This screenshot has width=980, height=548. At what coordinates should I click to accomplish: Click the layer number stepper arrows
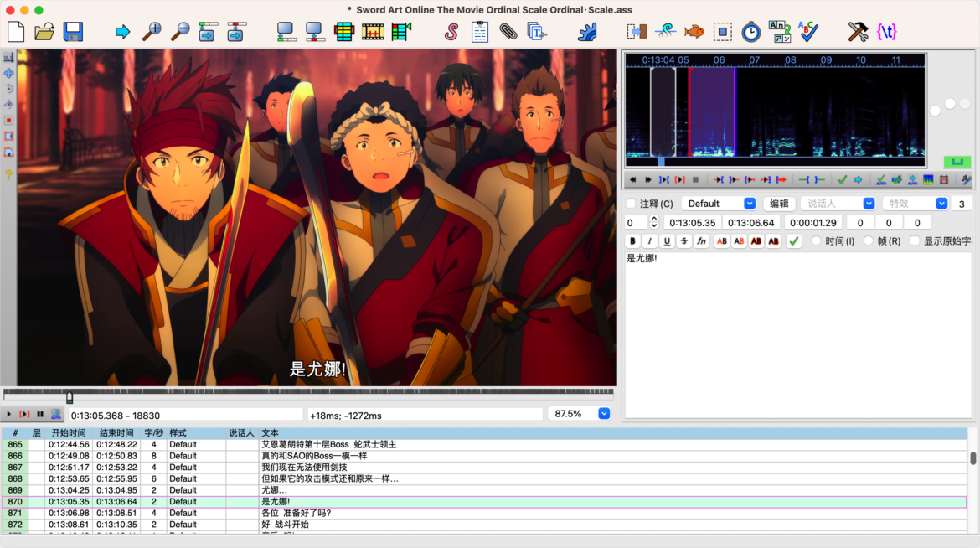[x=653, y=222]
